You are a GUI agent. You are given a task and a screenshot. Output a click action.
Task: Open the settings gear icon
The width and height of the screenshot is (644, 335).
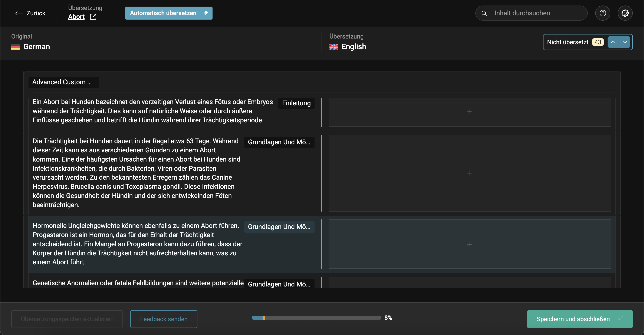tap(625, 13)
